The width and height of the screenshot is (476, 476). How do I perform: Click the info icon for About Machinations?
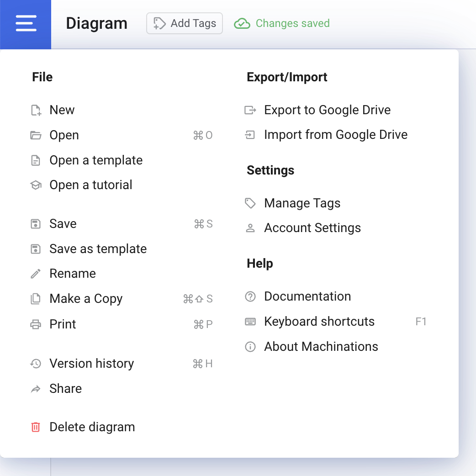250,347
